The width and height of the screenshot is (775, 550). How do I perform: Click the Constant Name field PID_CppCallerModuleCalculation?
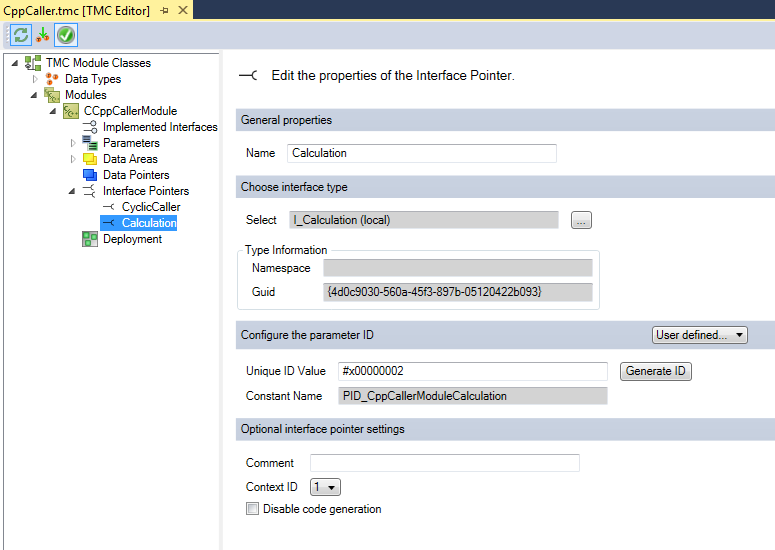click(473, 396)
